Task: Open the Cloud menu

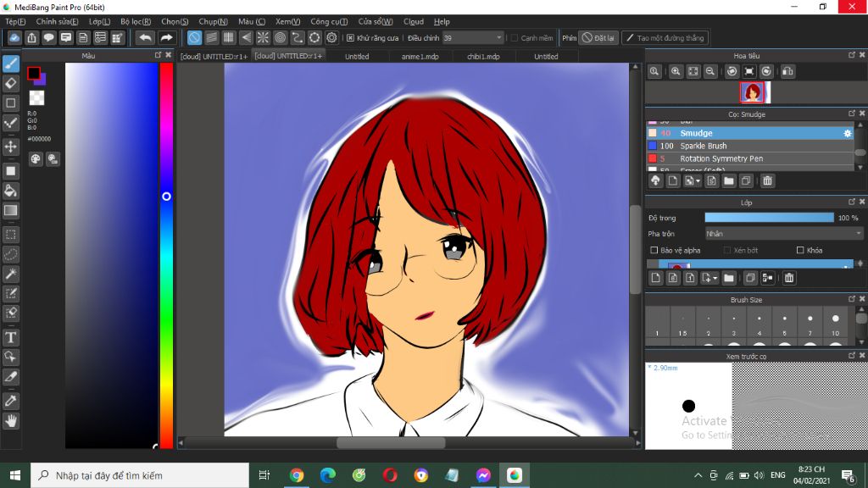Action: [x=414, y=21]
